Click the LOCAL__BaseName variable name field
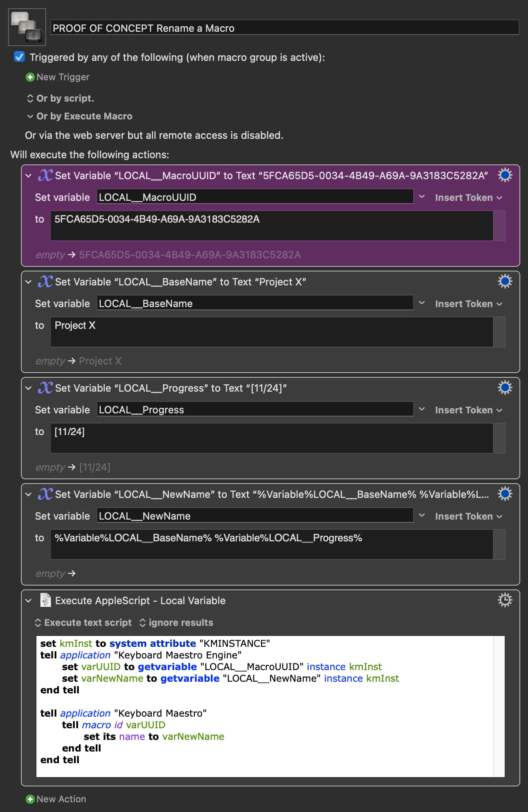 point(255,303)
